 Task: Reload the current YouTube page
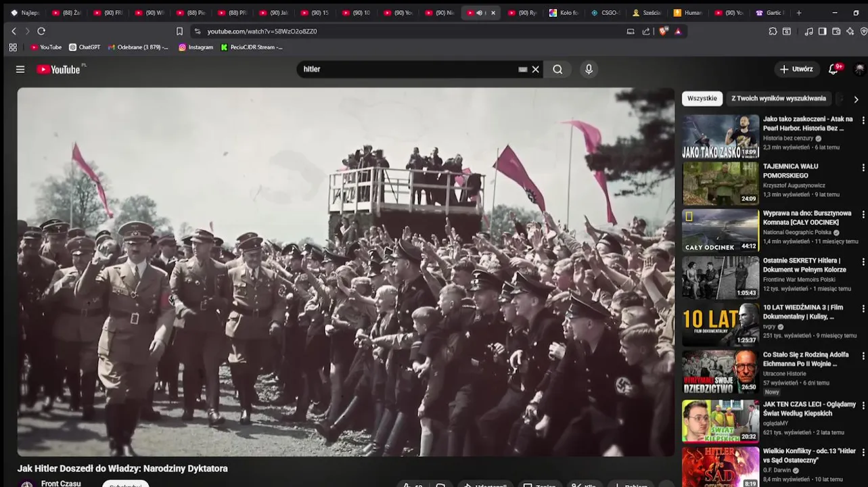pyautogui.click(x=41, y=31)
